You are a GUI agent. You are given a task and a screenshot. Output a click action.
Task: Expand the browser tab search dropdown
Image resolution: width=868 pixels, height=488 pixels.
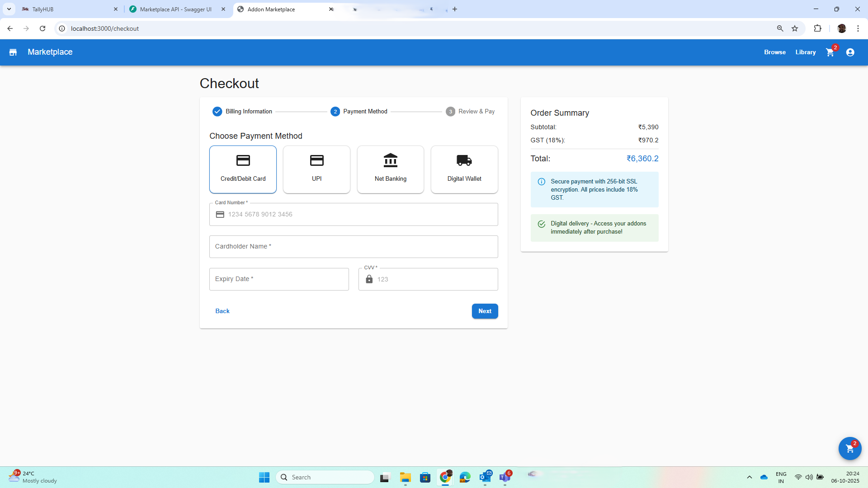9,9
